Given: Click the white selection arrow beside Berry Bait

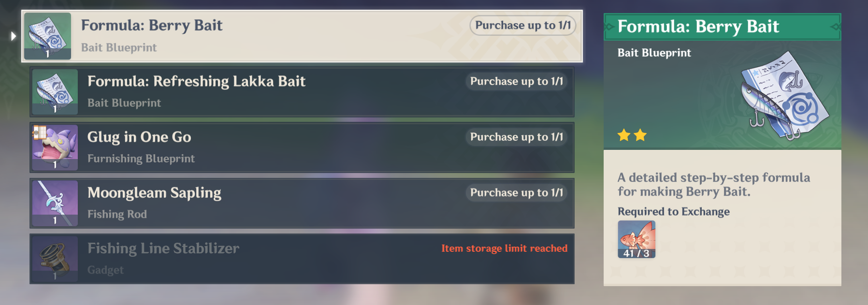Looking at the screenshot, I should coord(14,36).
